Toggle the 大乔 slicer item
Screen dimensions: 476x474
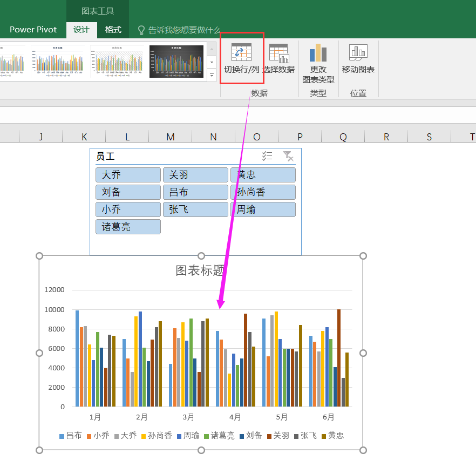pyautogui.click(x=128, y=175)
